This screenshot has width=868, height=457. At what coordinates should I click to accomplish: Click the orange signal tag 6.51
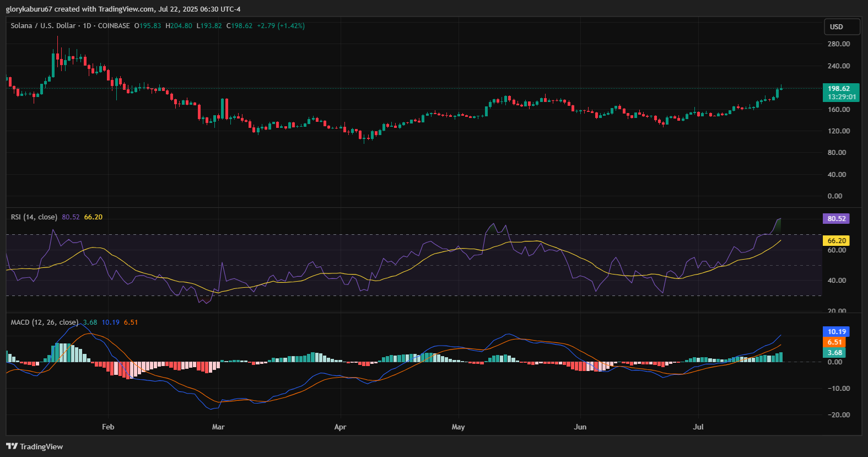tap(836, 342)
